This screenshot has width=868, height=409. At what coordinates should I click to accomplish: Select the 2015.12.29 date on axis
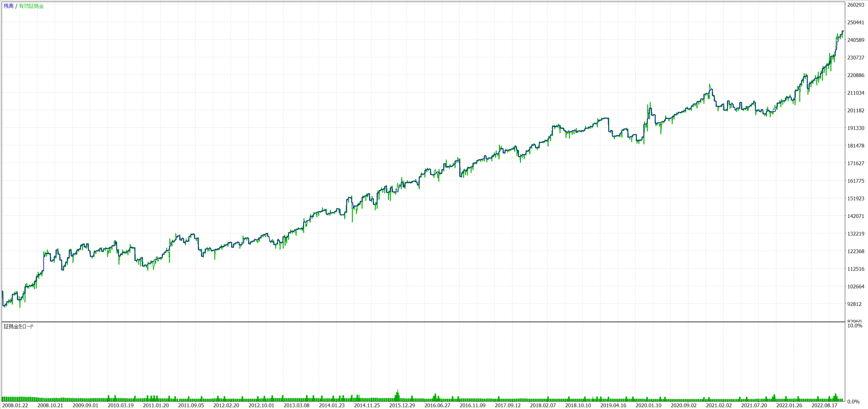click(402, 405)
